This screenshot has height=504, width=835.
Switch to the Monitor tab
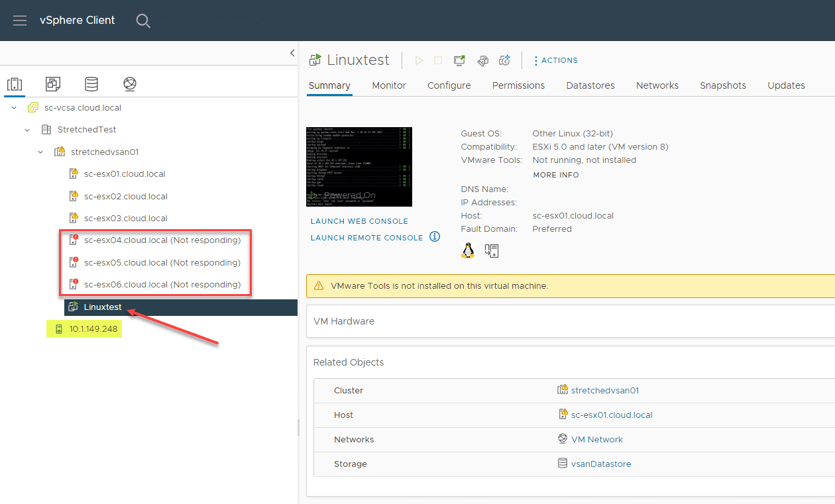click(389, 85)
